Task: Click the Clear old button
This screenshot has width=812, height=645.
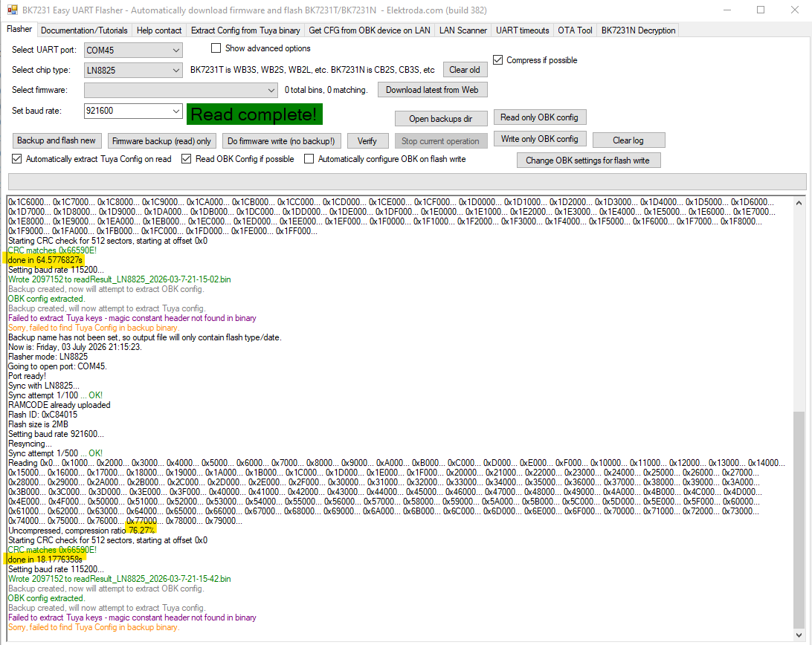Action: click(465, 70)
